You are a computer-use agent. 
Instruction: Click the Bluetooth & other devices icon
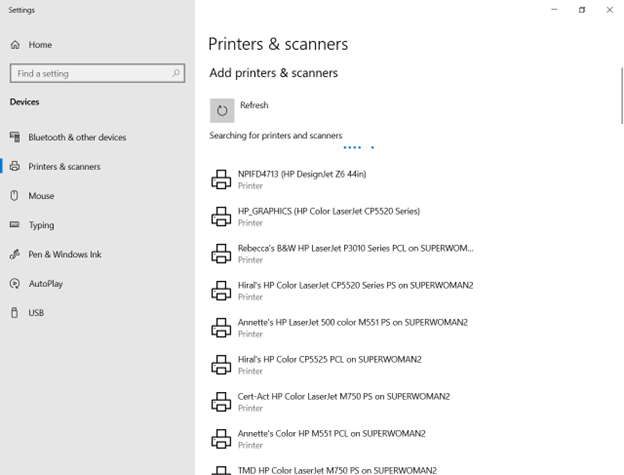(x=15, y=137)
